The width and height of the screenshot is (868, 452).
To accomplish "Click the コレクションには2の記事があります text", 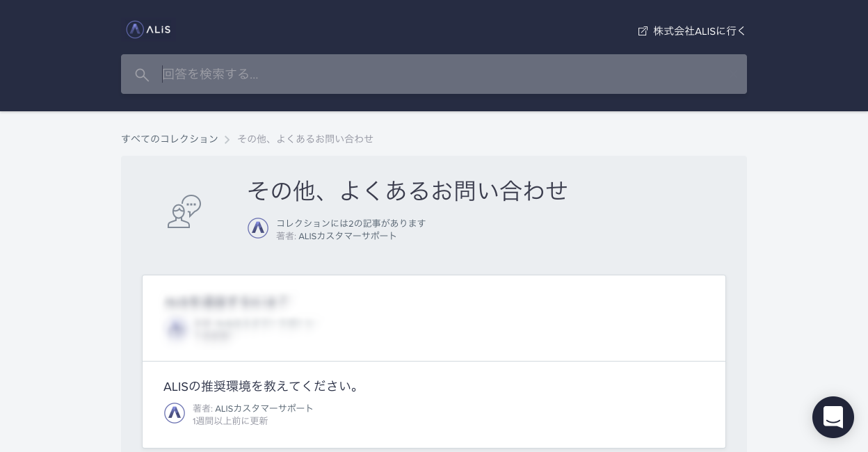I will coord(351,223).
